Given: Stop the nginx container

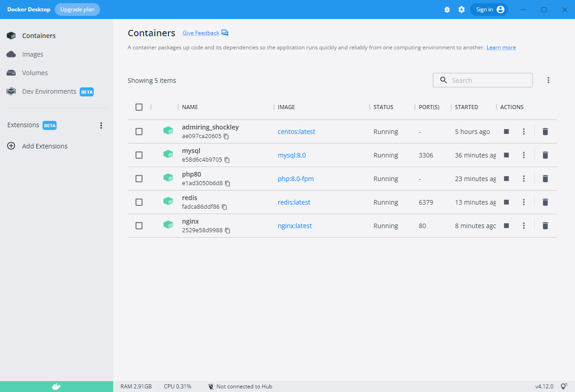Looking at the screenshot, I should coord(507,225).
